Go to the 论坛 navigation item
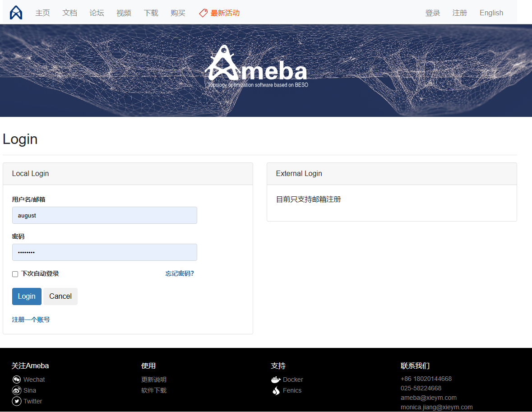This screenshot has height=412, width=532. pos(97,13)
